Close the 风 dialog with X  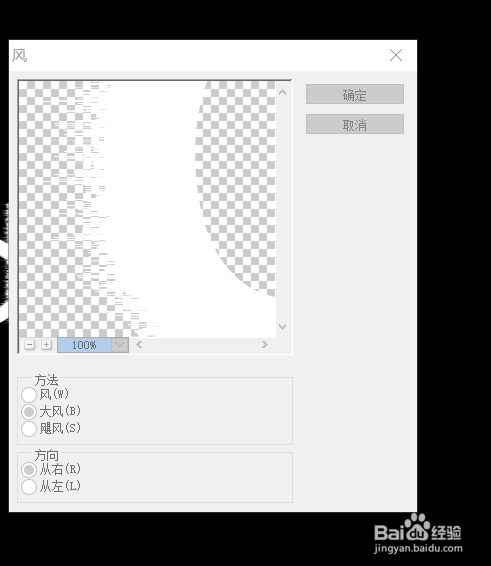coord(396,55)
